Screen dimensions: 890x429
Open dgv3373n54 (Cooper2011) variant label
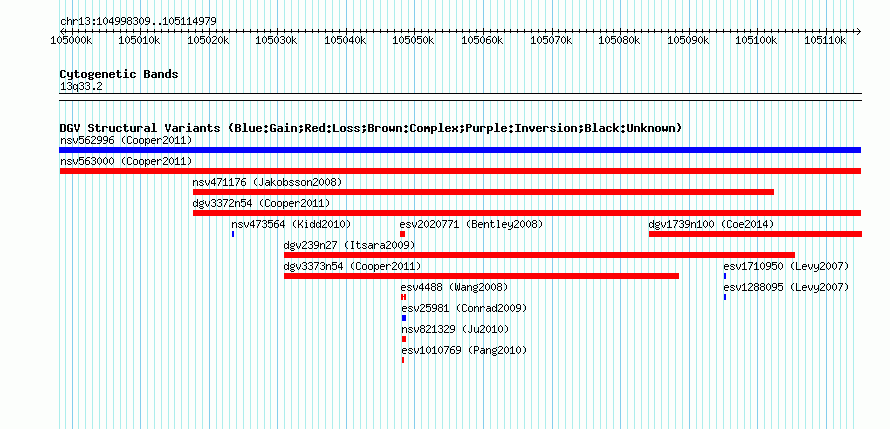click(352, 266)
